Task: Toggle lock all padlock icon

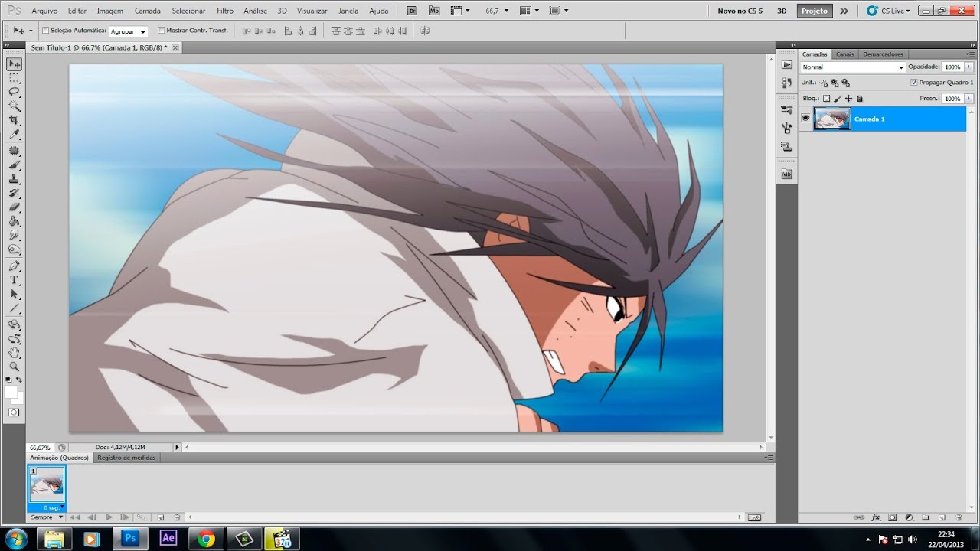Action: [859, 99]
